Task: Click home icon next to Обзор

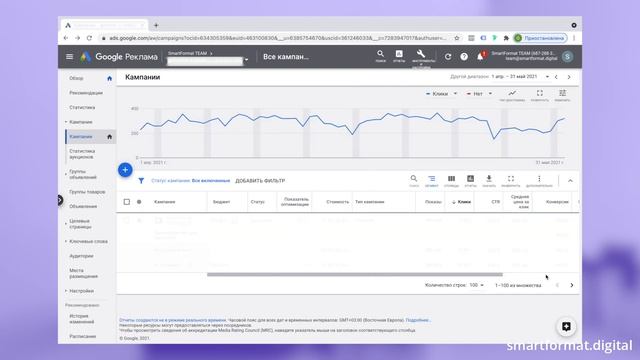Action: point(109,78)
